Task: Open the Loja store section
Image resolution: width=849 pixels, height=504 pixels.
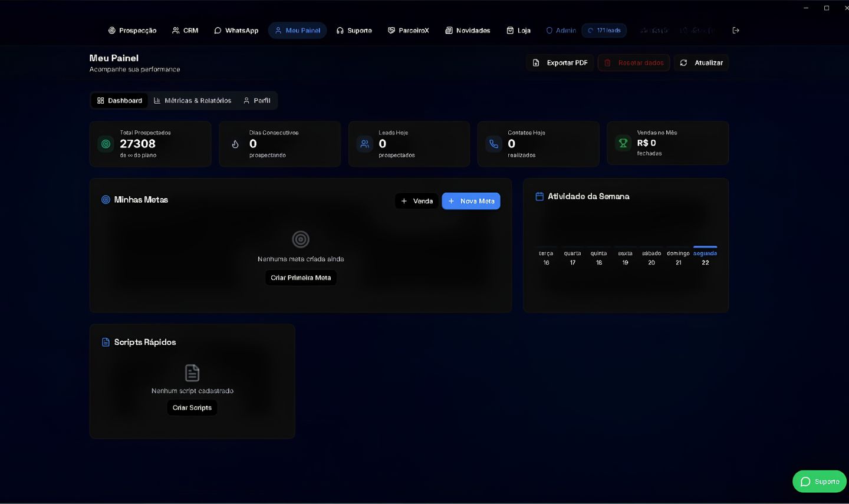Action: click(x=518, y=31)
